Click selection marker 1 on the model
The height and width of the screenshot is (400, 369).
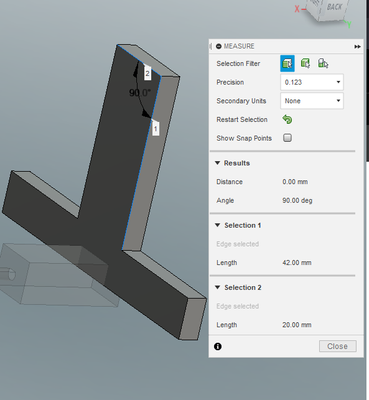(155, 128)
